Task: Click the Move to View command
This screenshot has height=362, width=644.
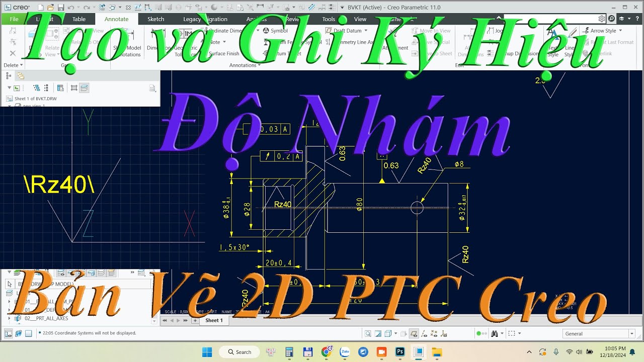Action: 431,31
